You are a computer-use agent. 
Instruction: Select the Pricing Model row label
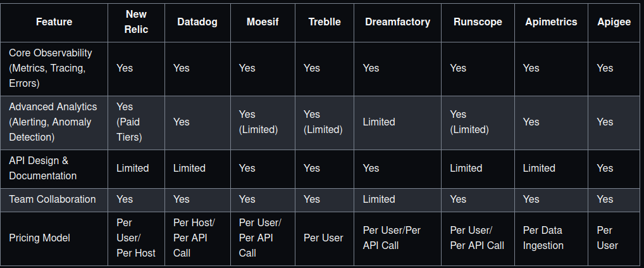(x=39, y=238)
